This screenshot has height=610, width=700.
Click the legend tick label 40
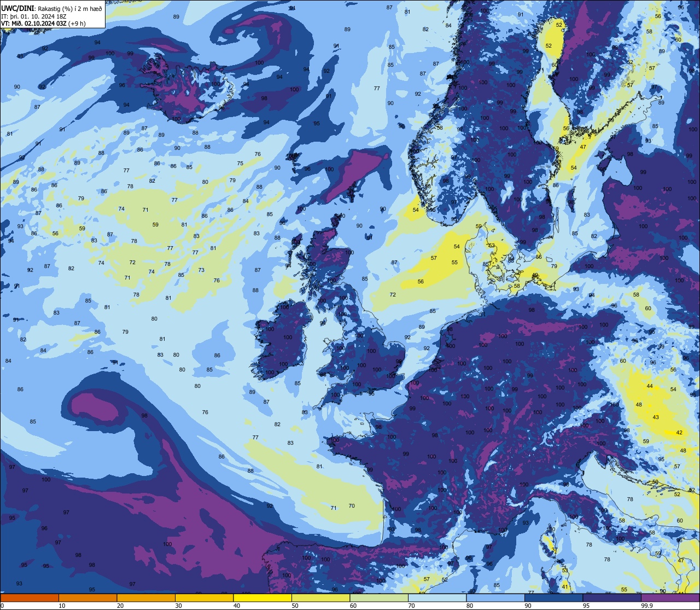click(237, 606)
